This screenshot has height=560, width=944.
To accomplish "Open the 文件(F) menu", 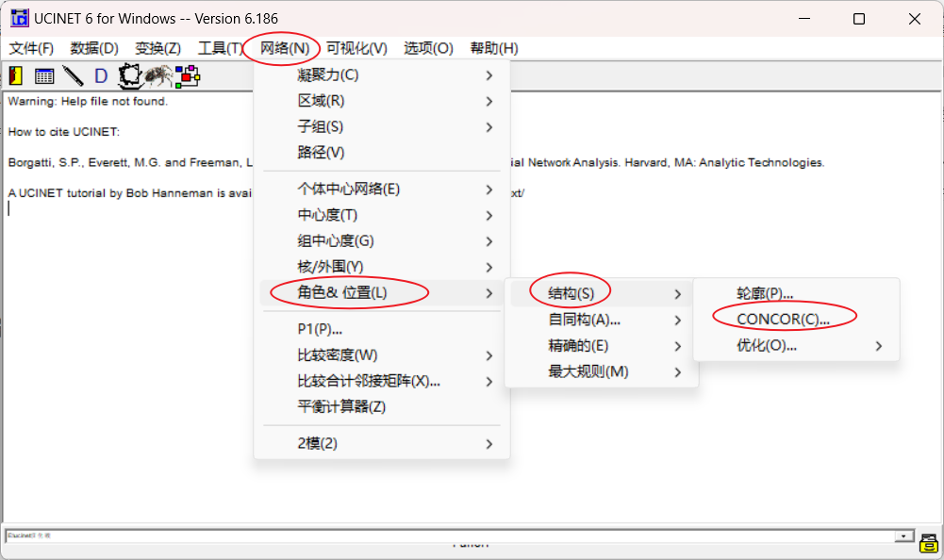I will tap(31, 48).
